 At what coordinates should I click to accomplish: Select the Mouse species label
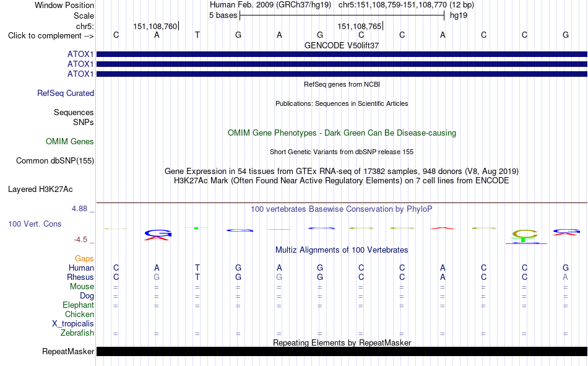click(x=82, y=286)
